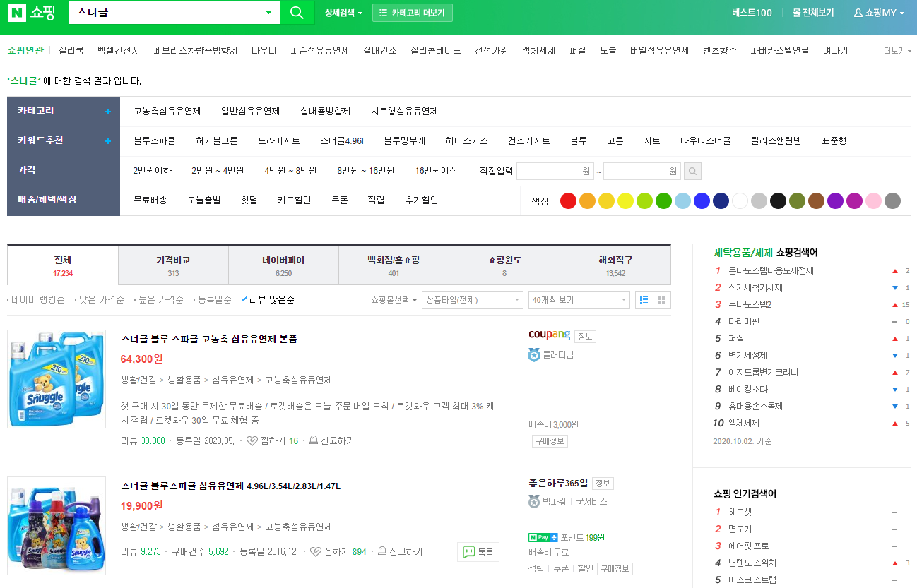Pick the white color swatch

(740, 200)
